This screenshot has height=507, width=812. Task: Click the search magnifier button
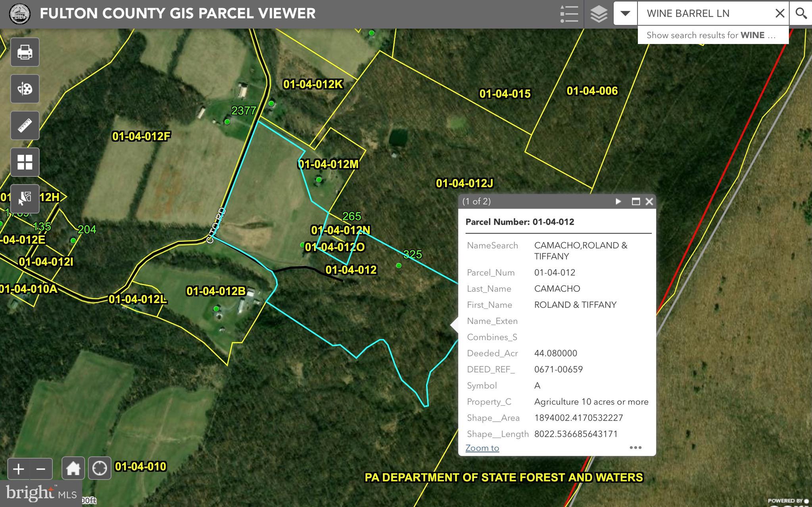click(x=801, y=13)
